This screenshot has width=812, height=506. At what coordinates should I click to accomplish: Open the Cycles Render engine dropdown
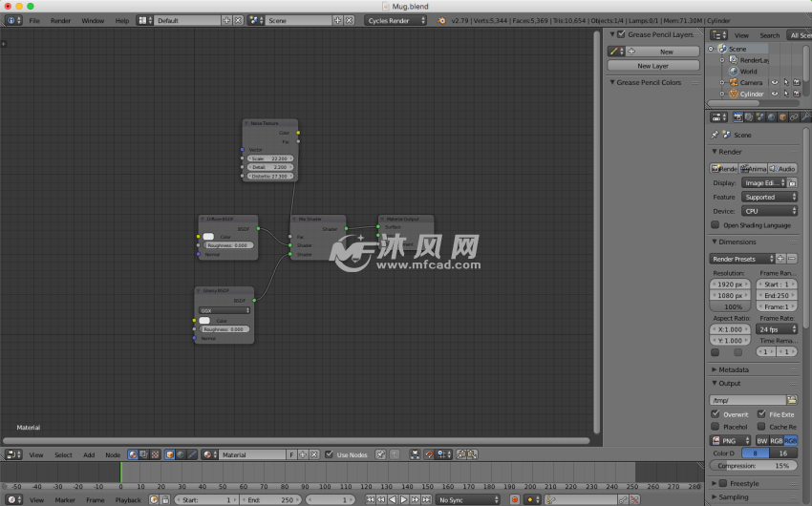pyautogui.click(x=395, y=20)
